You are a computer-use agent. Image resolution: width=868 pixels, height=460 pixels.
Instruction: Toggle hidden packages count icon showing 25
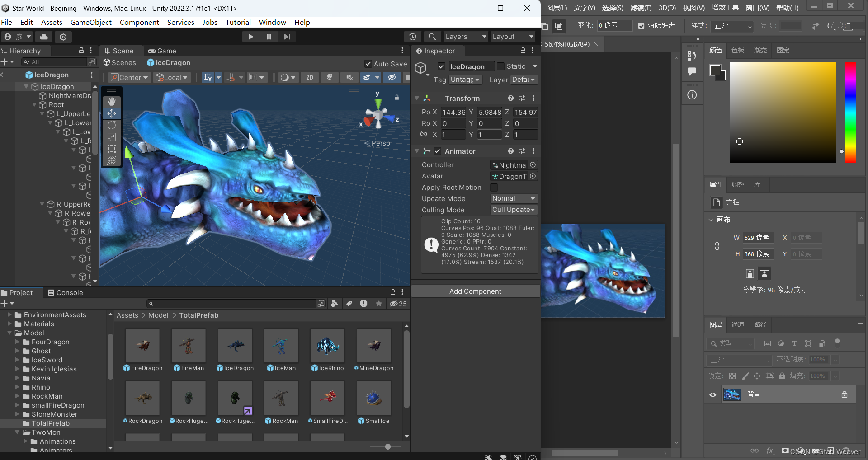click(398, 304)
